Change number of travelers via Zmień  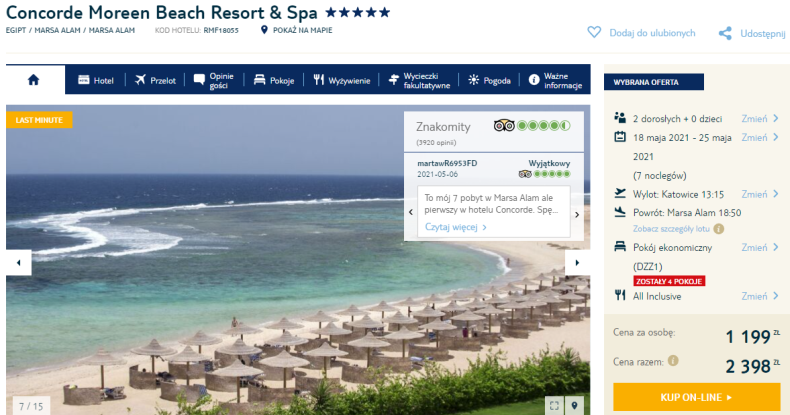coord(760,119)
